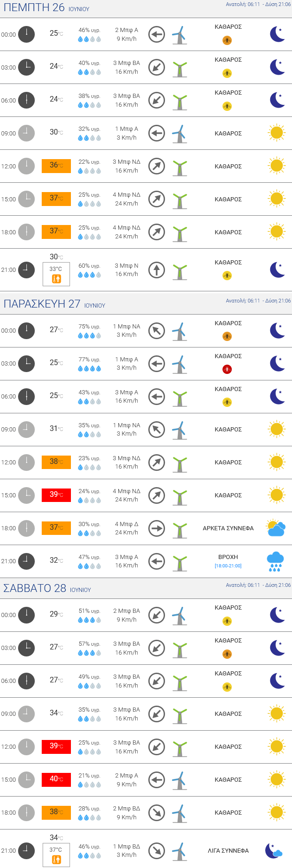Click the moon-with-cloud icon for ΛΙΓΑ ΣΥΝΝΕΦΑ
This screenshot has width=292, height=868.
(x=274, y=851)
